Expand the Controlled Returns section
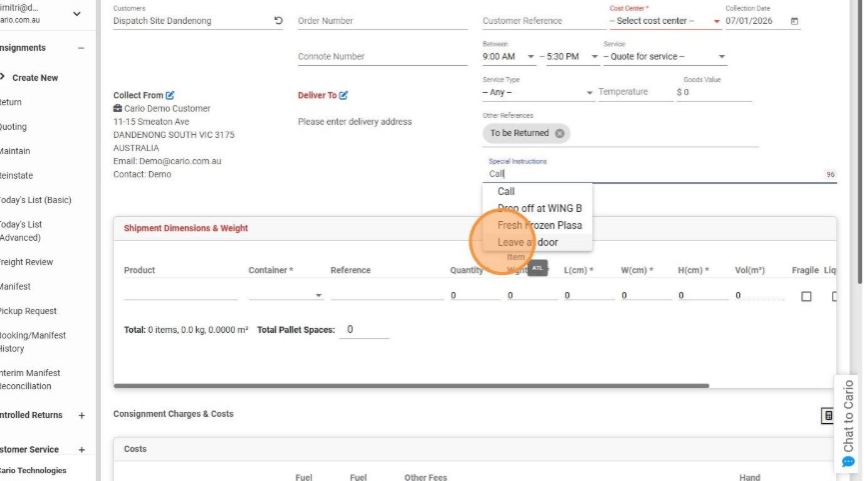The width and height of the screenshot is (864, 481). coord(81,415)
